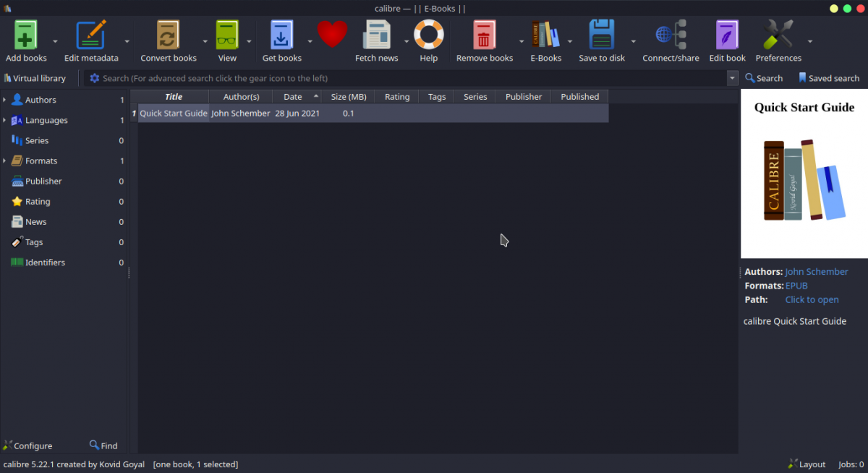Click the Date column header

tap(293, 96)
